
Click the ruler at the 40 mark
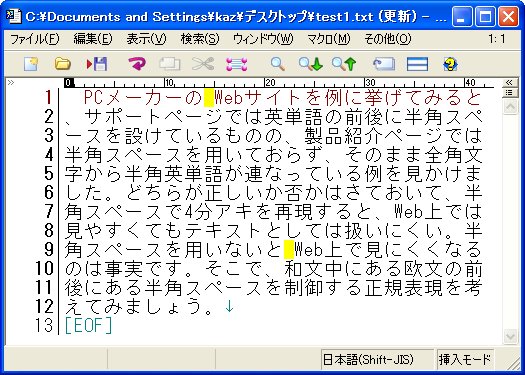coord(470,83)
